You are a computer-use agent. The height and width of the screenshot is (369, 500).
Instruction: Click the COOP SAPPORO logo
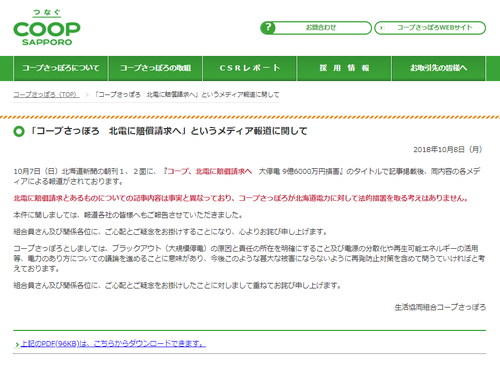click(x=47, y=28)
